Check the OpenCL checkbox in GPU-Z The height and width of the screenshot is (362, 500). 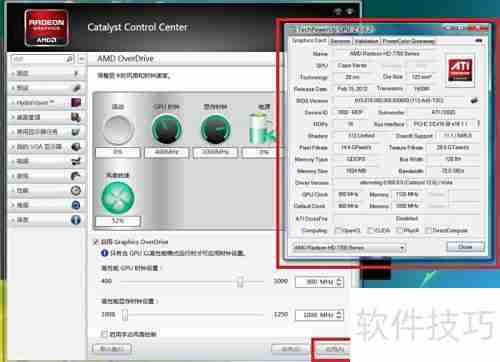click(338, 230)
